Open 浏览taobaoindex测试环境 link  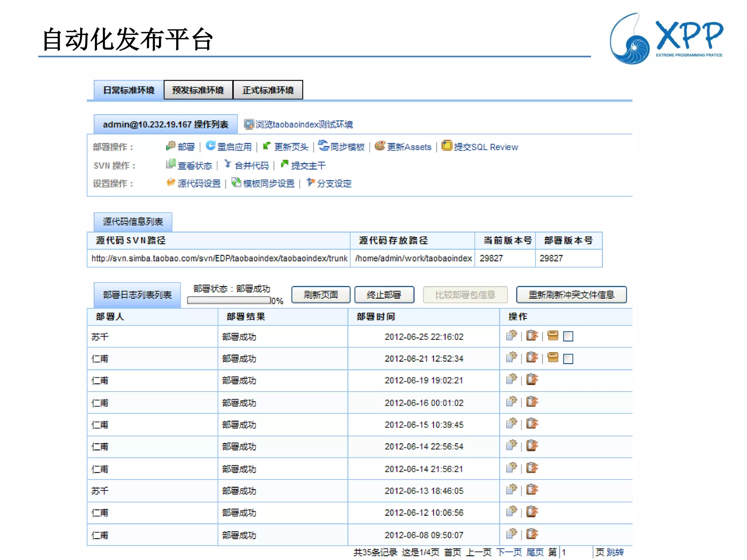pyautogui.click(x=304, y=124)
